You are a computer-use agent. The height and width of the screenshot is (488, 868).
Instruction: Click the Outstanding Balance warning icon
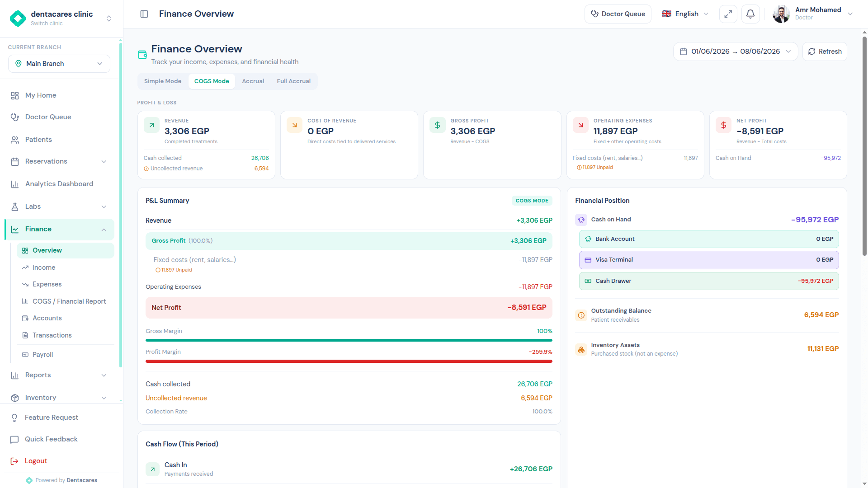tap(581, 315)
